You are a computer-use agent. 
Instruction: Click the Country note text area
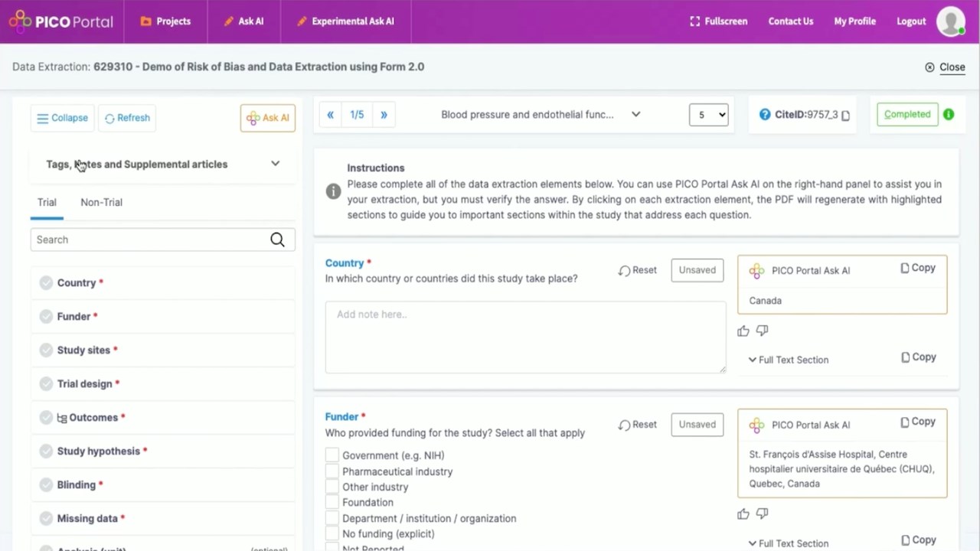(x=525, y=337)
